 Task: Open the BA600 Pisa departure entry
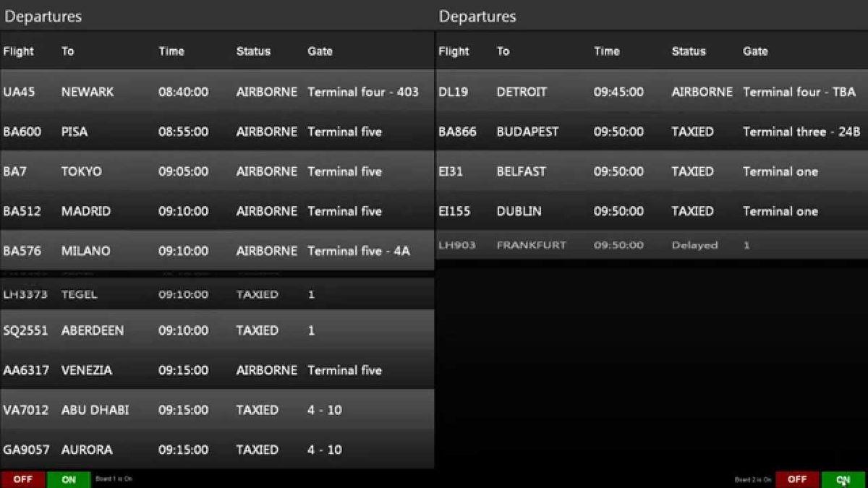point(217,132)
